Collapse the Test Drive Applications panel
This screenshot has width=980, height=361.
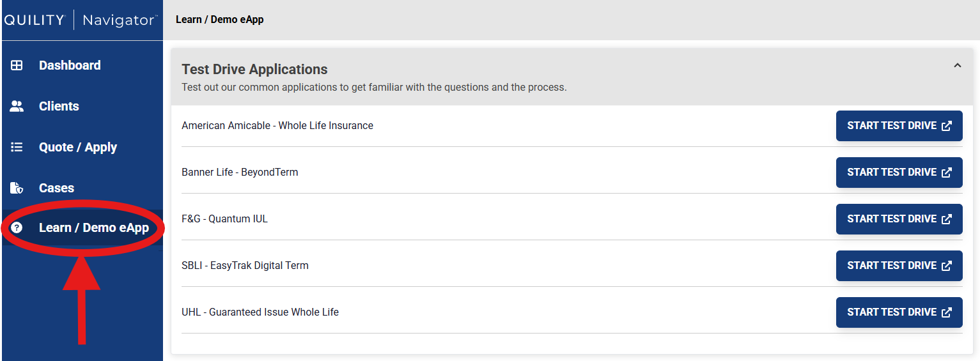click(x=957, y=65)
